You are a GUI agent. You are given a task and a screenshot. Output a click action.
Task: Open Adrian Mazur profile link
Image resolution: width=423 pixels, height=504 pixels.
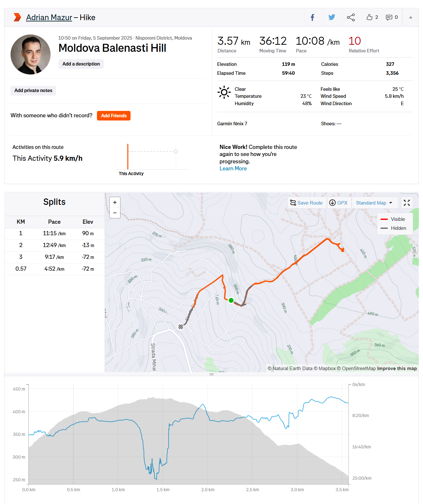(49, 17)
